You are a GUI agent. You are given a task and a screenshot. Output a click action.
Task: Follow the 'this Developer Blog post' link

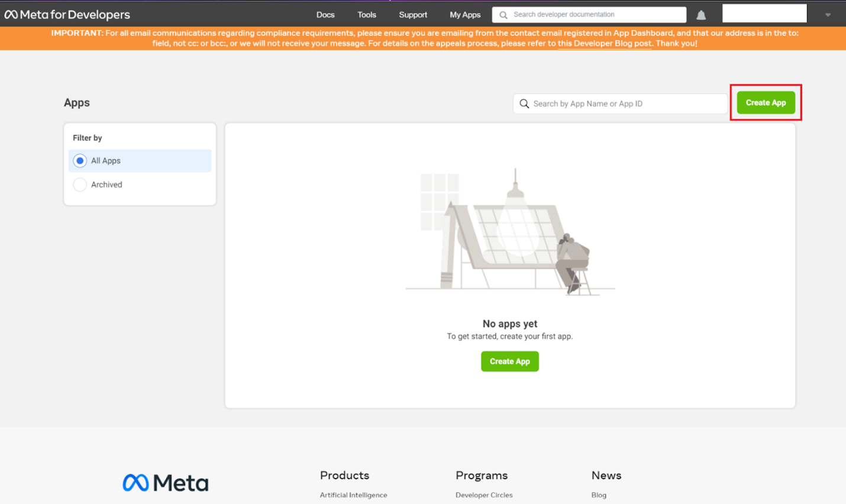[604, 43]
